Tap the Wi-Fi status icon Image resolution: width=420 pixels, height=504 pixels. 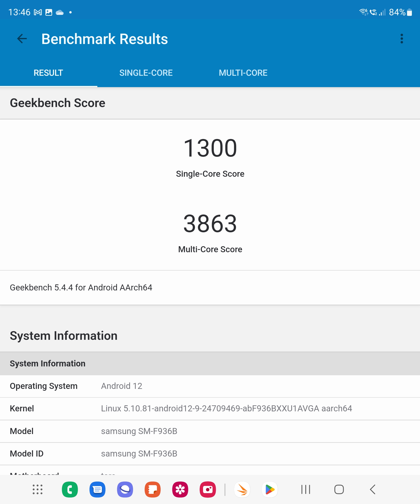364,12
